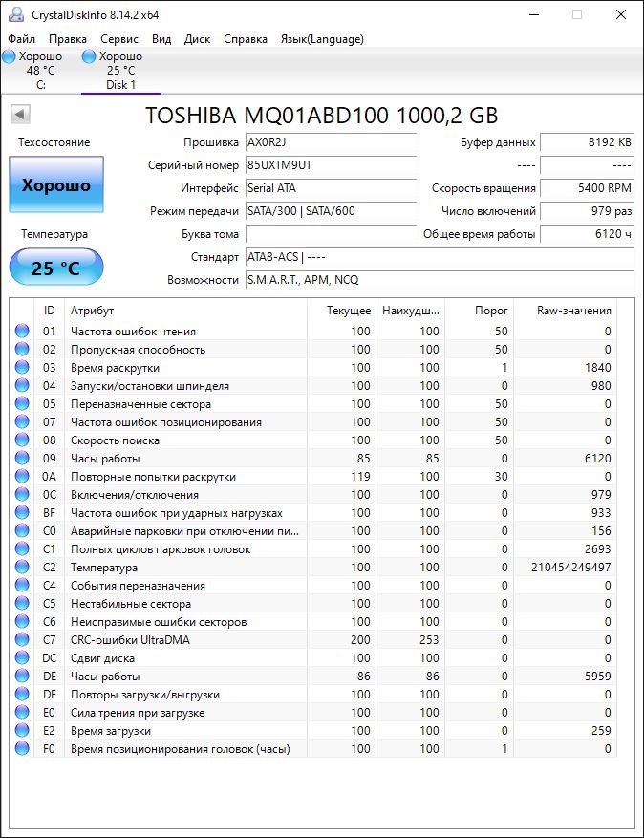Click status orb for attribute C7 CRC-ошибки

pyautogui.click(x=22, y=640)
